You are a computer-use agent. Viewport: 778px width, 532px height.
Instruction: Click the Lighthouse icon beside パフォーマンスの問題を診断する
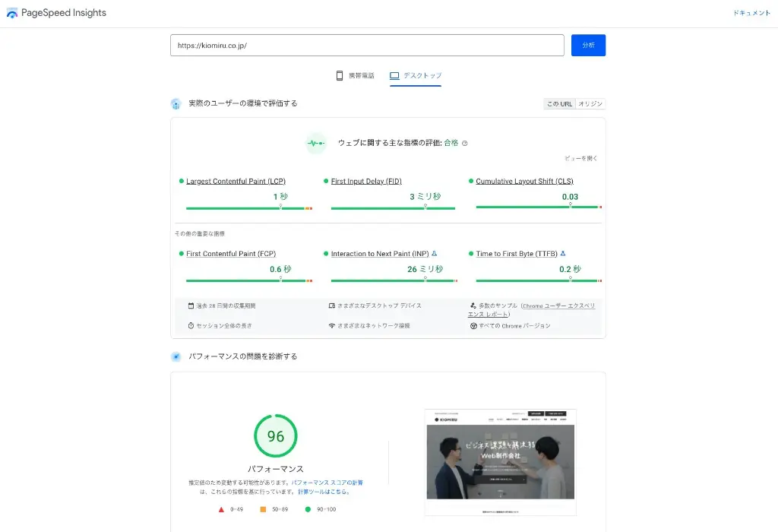(176, 356)
